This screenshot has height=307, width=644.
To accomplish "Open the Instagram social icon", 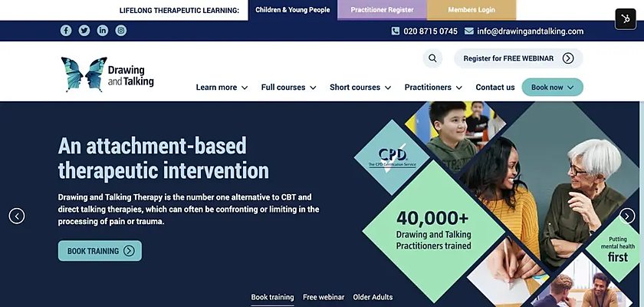I will click(121, 31).
